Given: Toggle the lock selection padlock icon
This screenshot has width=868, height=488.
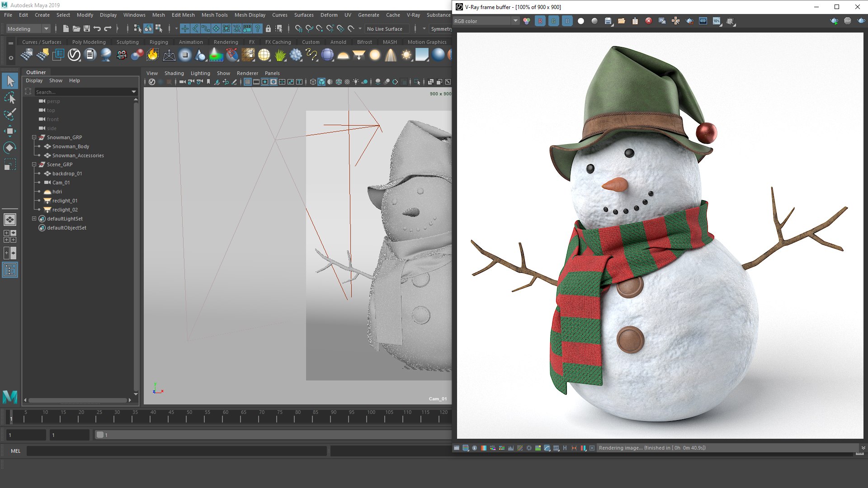Looking at the screenshot, I should [x=268, y=28].
